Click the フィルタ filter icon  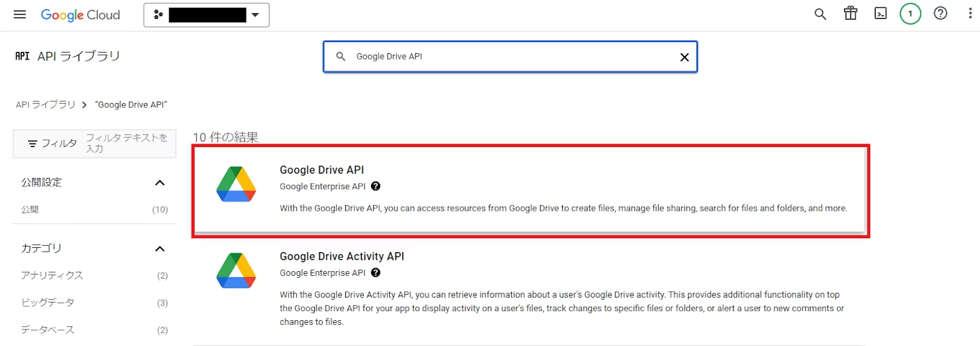point(32,144)
